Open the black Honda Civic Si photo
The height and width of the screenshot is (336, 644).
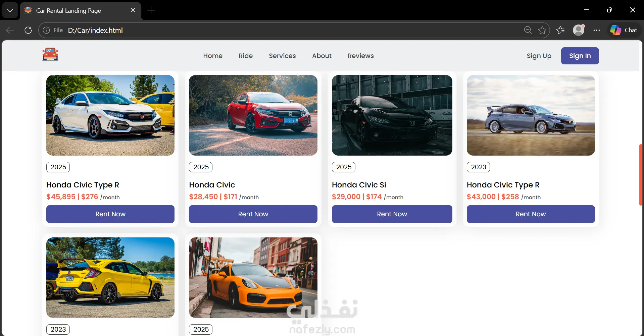click(392, 115)
